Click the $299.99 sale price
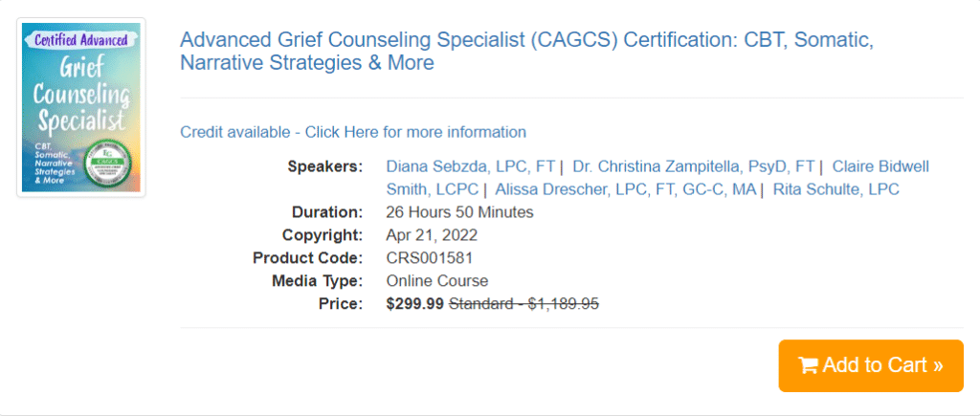This screenshot has height=416, width=980. [x=414, y=304]
